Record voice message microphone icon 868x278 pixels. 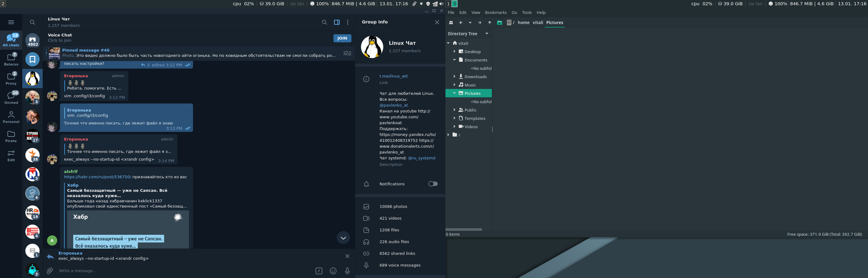tap(347, 271)
